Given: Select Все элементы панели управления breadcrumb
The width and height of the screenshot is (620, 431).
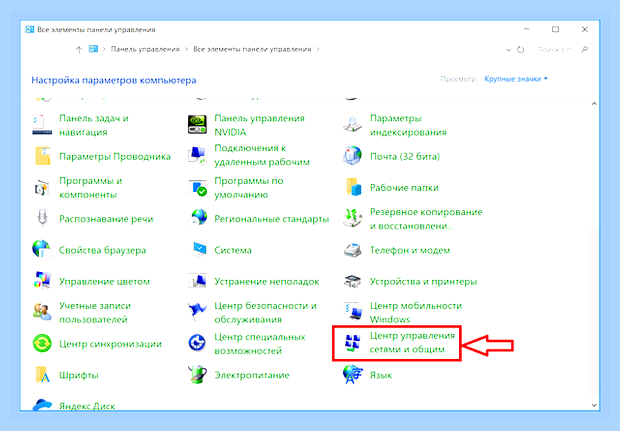Looking at the screenshot, I should pos(252,49).
